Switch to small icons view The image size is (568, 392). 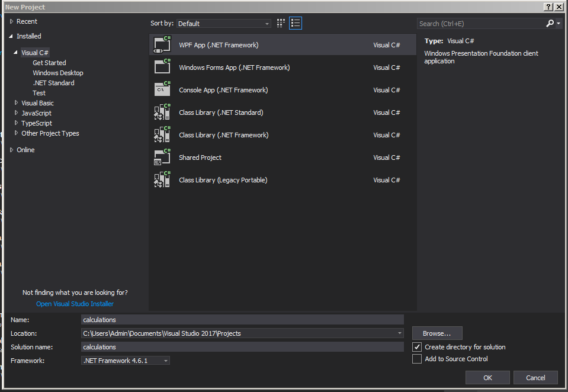280,23
